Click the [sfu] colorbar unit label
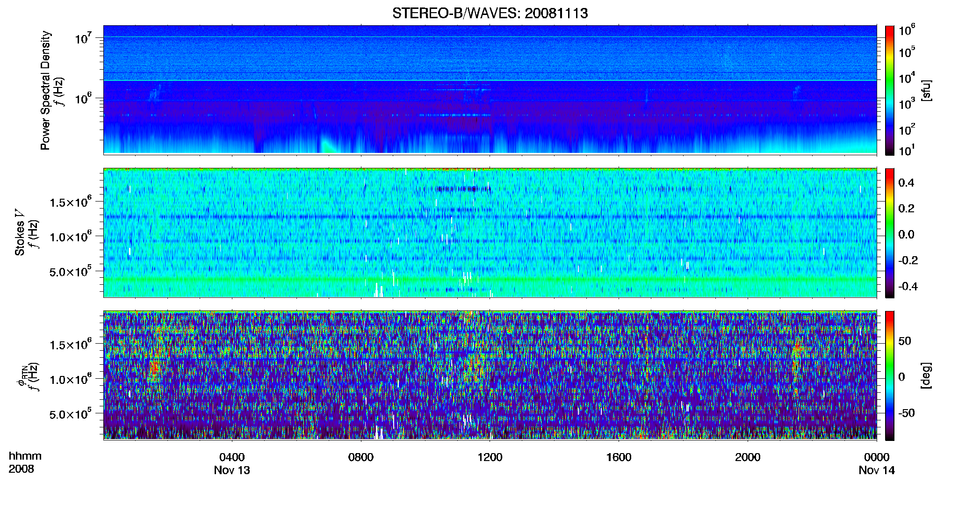 (926, 90)
